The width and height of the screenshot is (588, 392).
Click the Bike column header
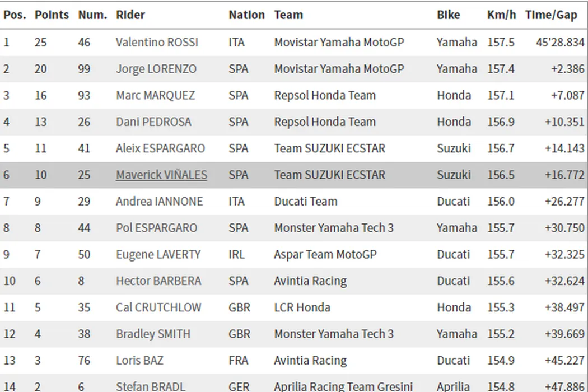point(449,15)
